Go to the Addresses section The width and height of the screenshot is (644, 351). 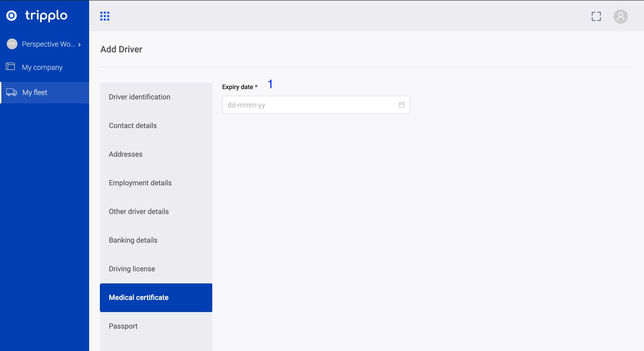coord(125,154)
